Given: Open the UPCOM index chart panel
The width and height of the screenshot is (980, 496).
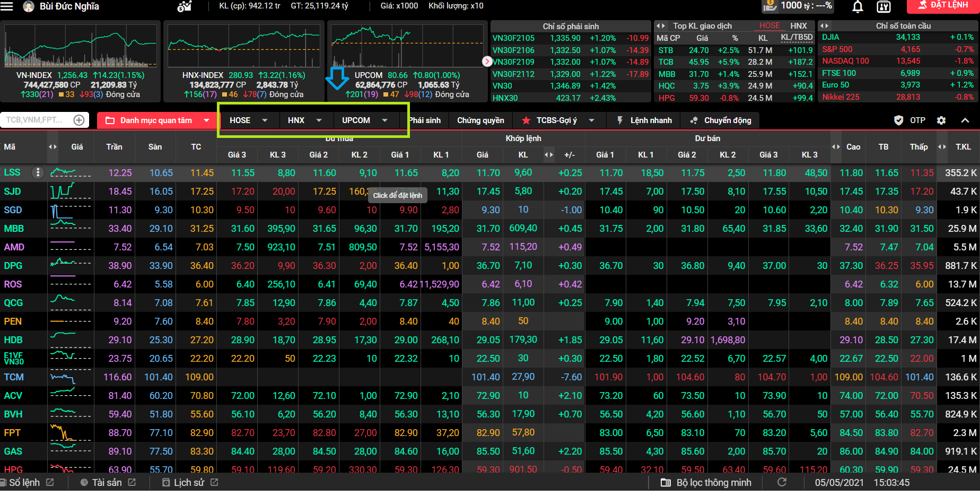Looking at the screenshot, I should coord(407,61).
